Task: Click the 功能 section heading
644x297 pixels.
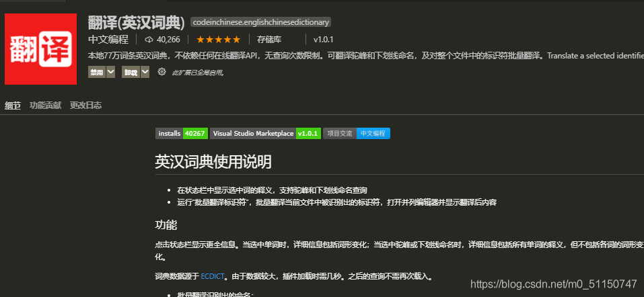Action: pyautogui.click(x=166, y=225)
